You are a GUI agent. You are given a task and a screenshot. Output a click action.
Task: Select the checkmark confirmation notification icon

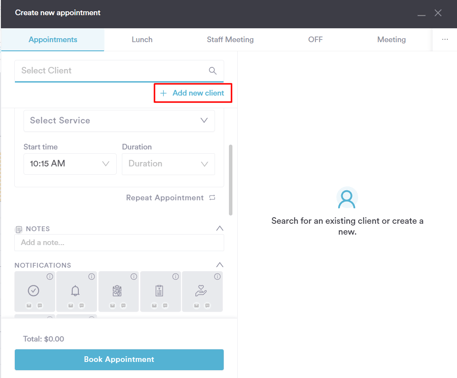tap(33, 291)
